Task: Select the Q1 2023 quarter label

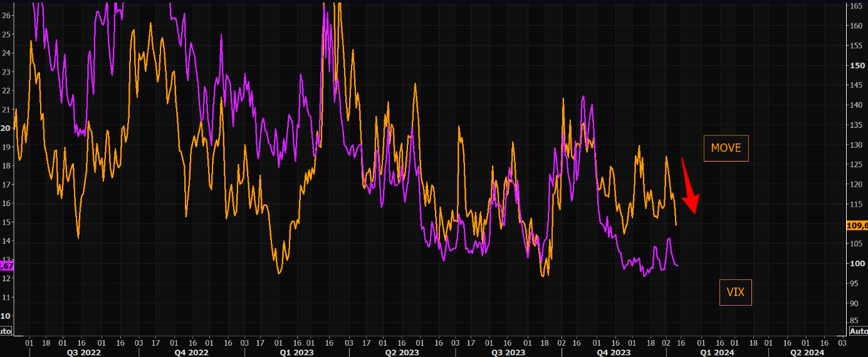Action: (x=296, y=353)
